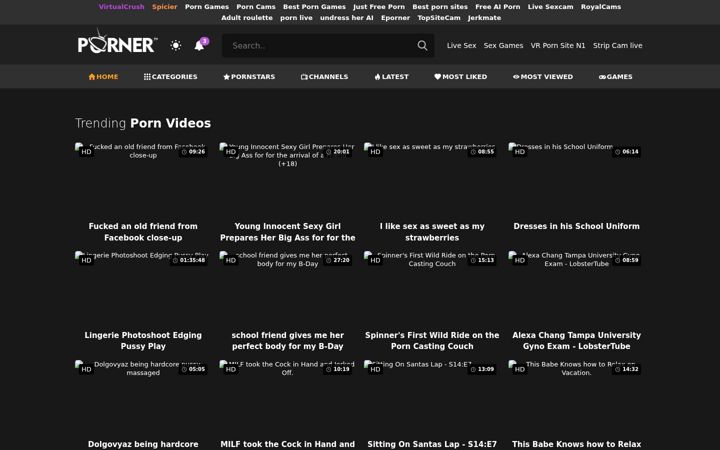The width and height of the screenshot is (720, 450).
Task: Open the TopSiteCam top bar link
Action: pos(439,18)
